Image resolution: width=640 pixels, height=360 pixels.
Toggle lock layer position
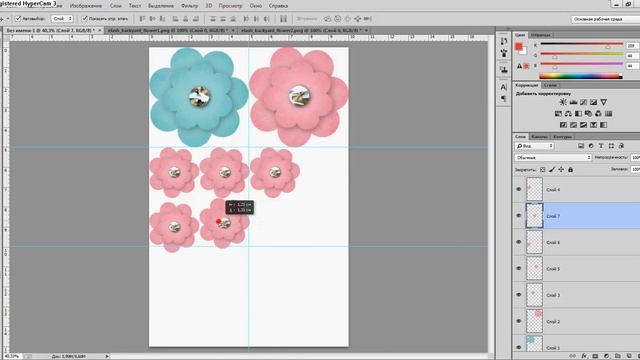click(561, 169)
